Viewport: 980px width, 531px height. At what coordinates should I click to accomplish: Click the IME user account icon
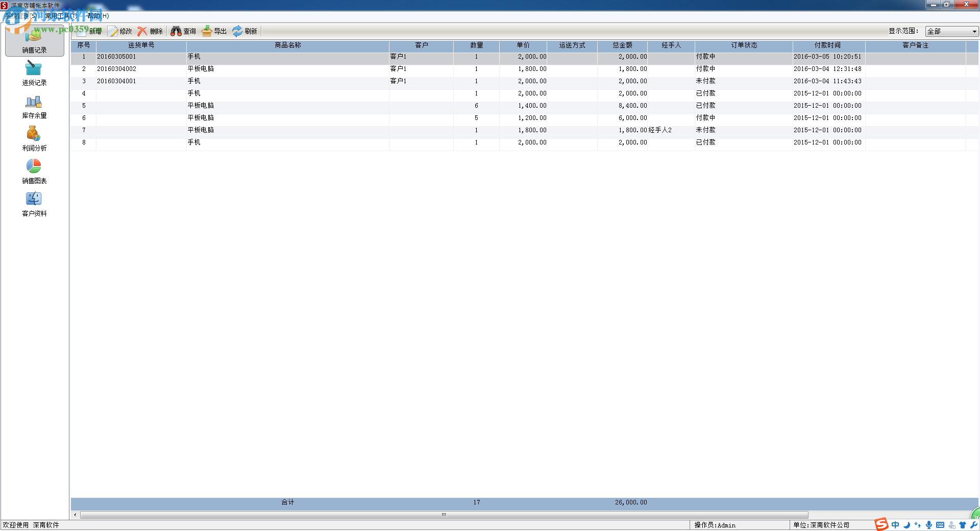[952, 525]
